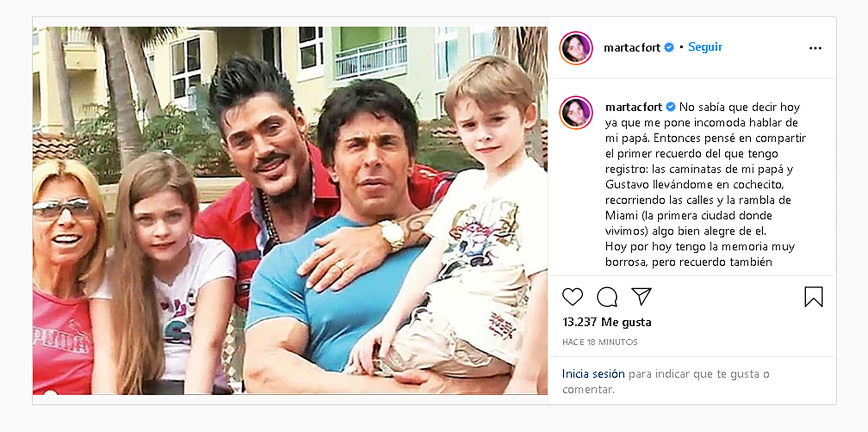This screenshot has height=432, width=868.
Task: Like the post with the heart icon
Action: point(572,297)
